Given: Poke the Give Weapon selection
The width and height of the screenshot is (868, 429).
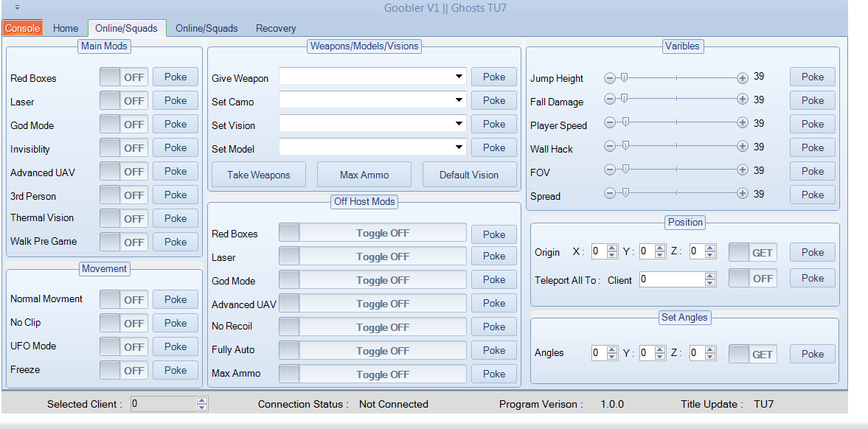Looking at the screenshot, I should click(494, 77).
